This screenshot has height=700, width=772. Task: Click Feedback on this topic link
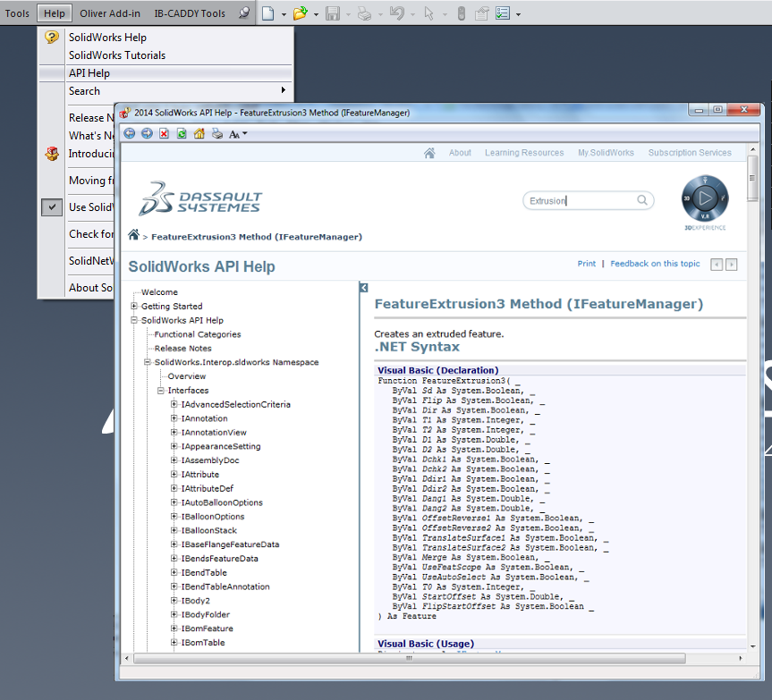[655, 264]
